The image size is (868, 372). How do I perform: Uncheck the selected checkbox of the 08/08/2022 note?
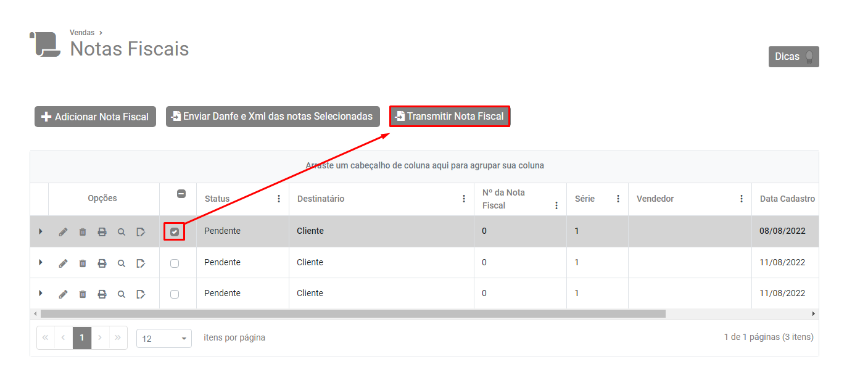(175, 232)
